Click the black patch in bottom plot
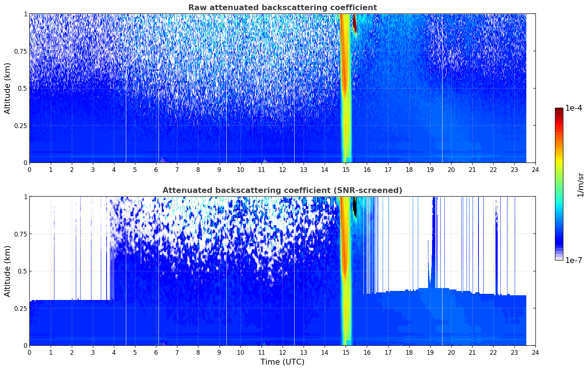This screenshot has width=588, height=370. click(x=355, y=207)
